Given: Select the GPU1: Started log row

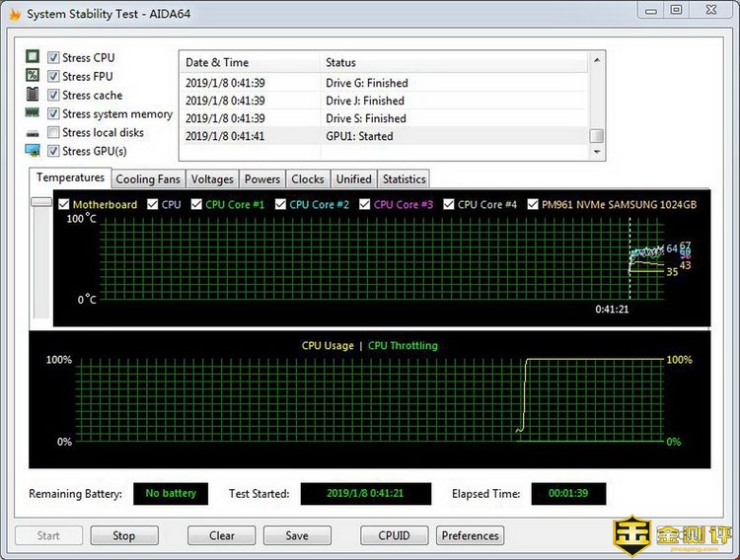Looking at the screenshot, I should (385, 136).
